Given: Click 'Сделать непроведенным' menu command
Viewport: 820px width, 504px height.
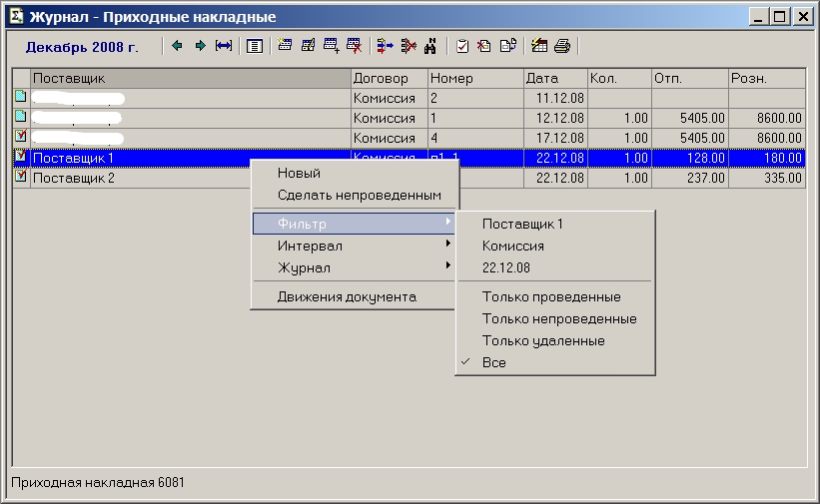Looking at the screenshot, I should point(359,196).
